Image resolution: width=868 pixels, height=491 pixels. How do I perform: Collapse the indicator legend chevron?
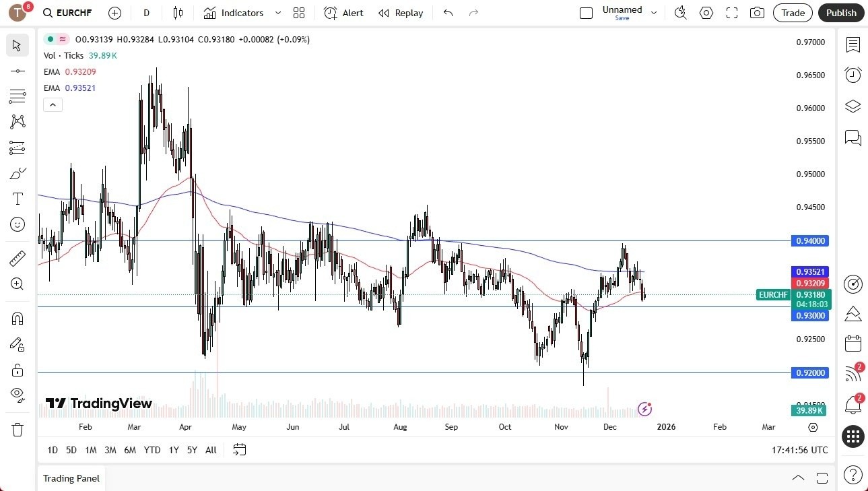pyautogui.click(x=53, y=104)
